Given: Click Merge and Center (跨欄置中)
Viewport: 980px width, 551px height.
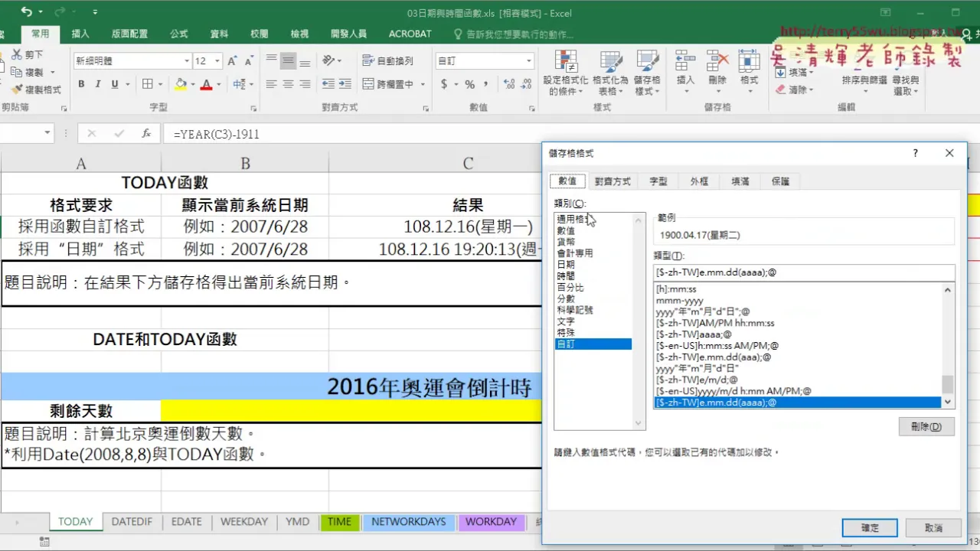Looking at the screenshot, I should coord(387,84).
